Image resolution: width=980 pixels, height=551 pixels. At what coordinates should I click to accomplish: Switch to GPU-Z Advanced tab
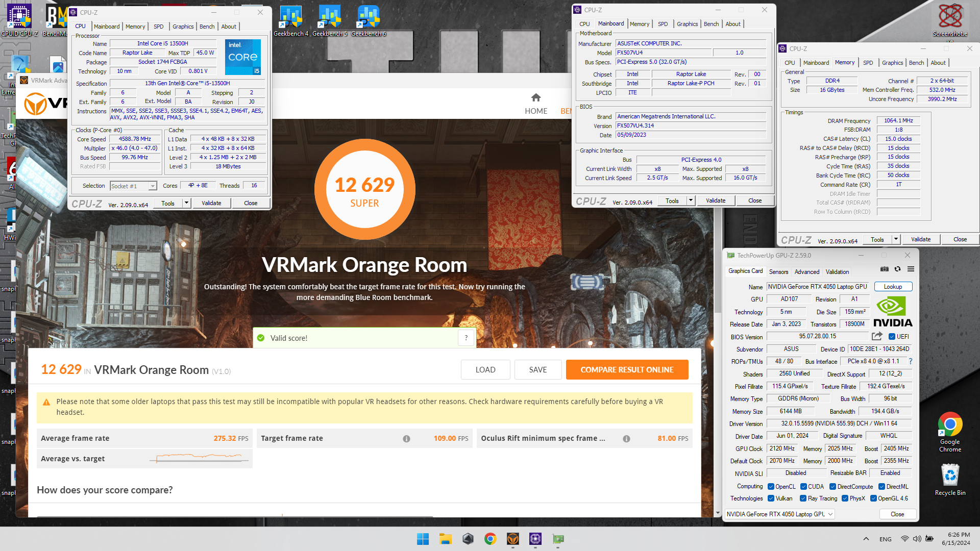tap(806, 272)
